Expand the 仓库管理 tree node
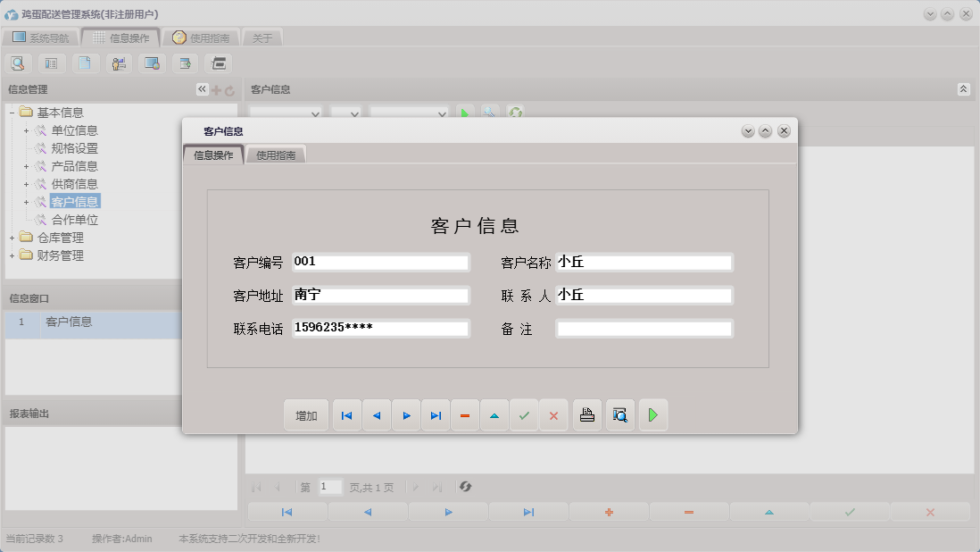The width and height of the screenshot is (980, 552). pos(12,238)
